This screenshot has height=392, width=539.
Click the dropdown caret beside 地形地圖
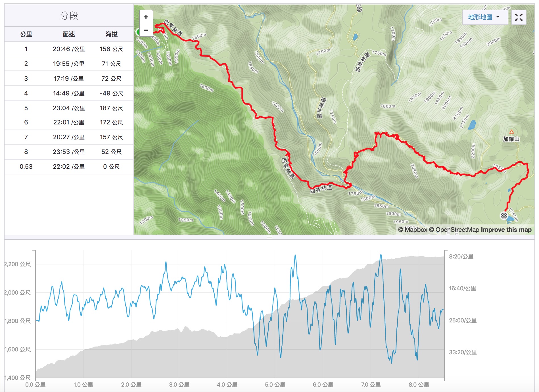tap(498, 17)
